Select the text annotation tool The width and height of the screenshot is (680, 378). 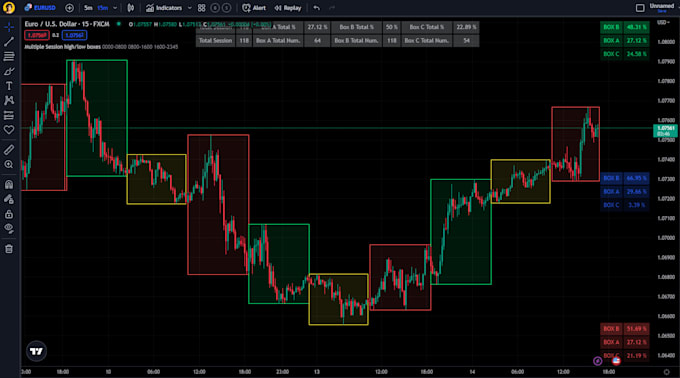[9, 86]
